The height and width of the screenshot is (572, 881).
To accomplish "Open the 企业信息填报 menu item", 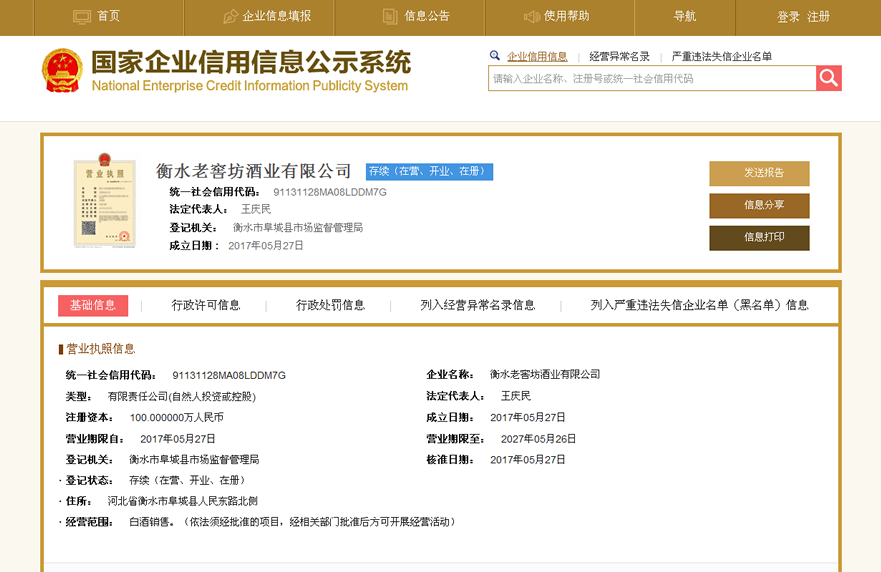I will pyautogui.click(x=276, y=16).
